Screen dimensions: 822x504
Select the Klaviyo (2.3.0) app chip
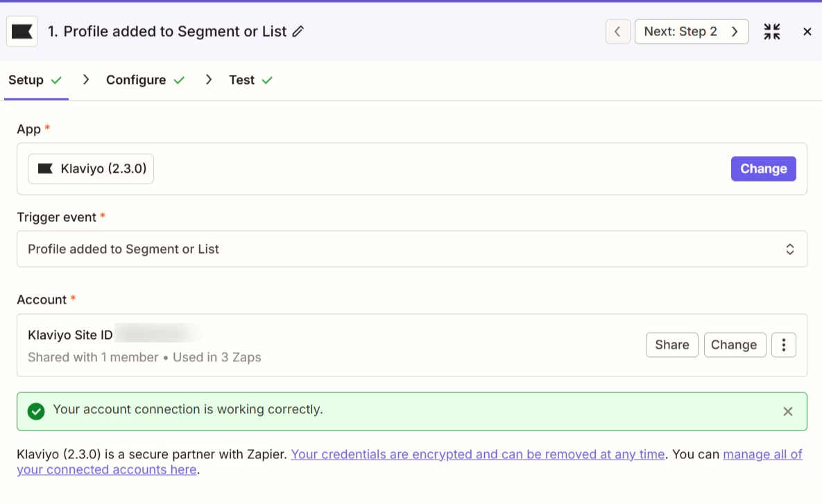coord(91,168)
